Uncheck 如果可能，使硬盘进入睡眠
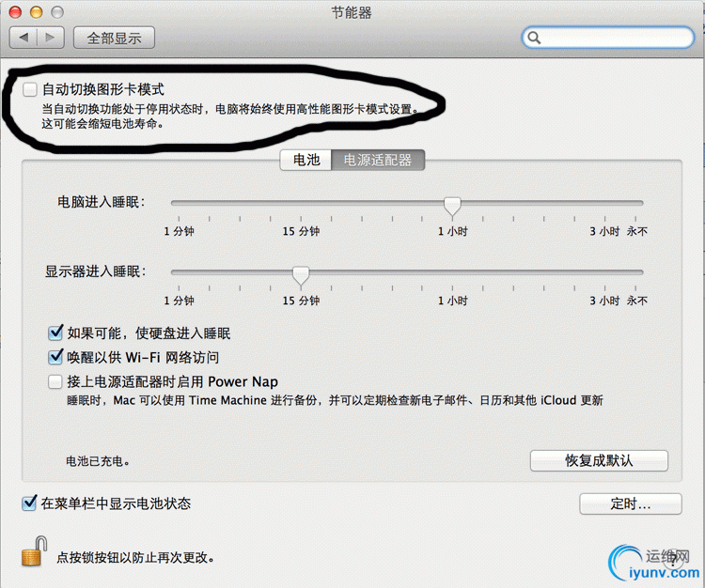This screenshot has height=588, width=705. (x=55, y=333)
